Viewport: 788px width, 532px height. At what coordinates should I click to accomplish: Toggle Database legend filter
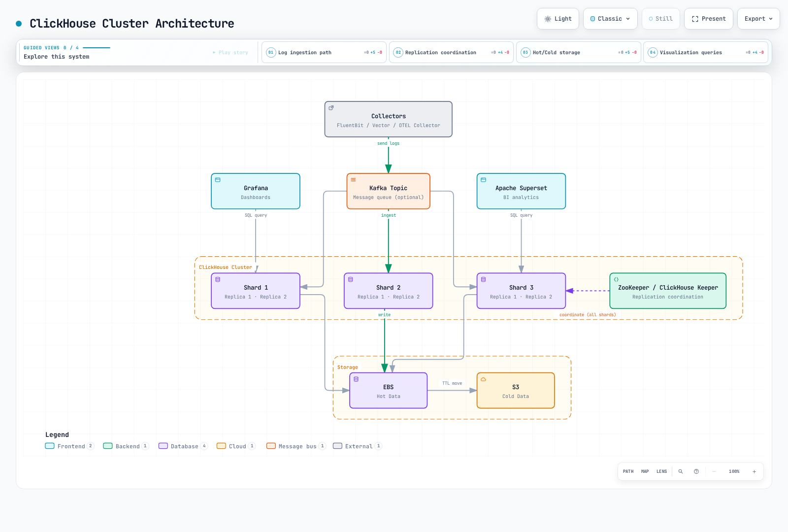pyautogui.click(x=183, y=446)
